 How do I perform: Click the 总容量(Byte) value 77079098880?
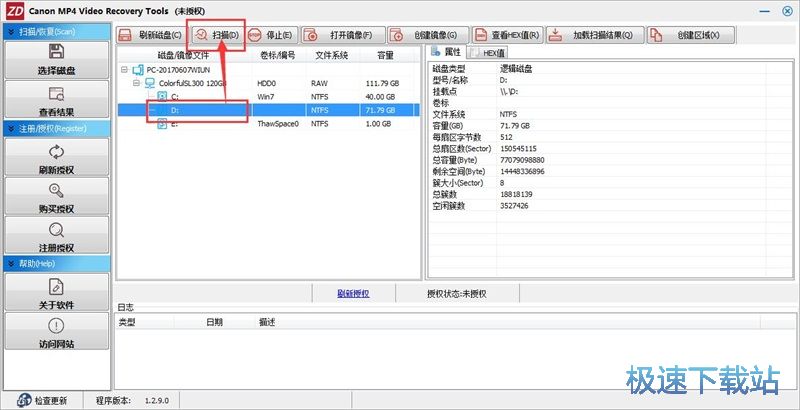coord(522,160)
